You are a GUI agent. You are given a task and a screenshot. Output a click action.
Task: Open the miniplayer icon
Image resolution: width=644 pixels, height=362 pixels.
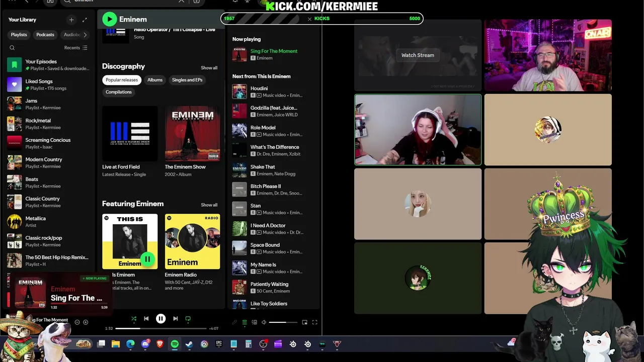tap(304, 322)
